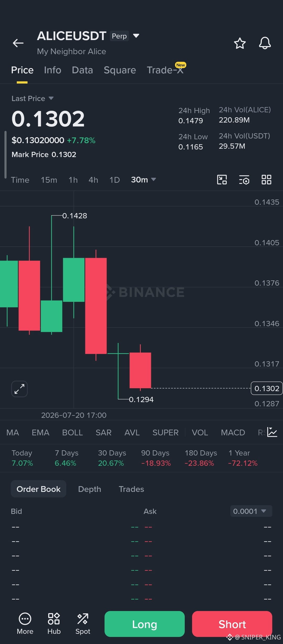Switch to the Depth tab
283x644 pixels.
(x=90, y=489)
